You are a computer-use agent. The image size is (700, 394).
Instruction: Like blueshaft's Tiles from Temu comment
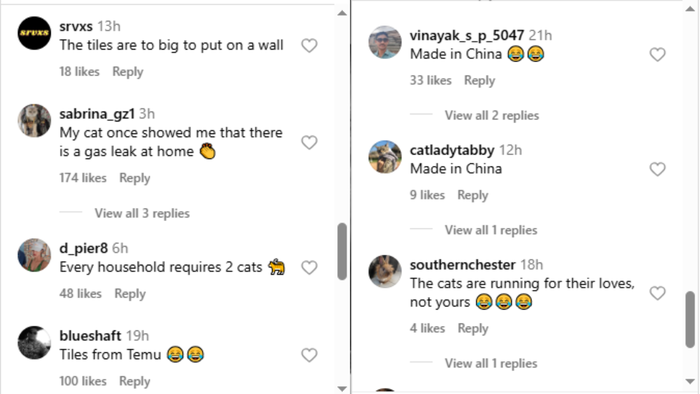[309, 355]
